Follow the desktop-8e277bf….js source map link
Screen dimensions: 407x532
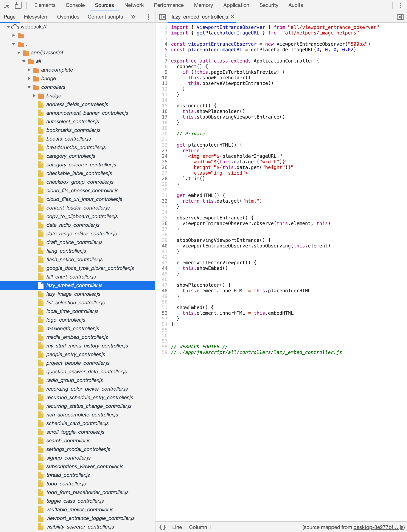click(x=378, y=527)
